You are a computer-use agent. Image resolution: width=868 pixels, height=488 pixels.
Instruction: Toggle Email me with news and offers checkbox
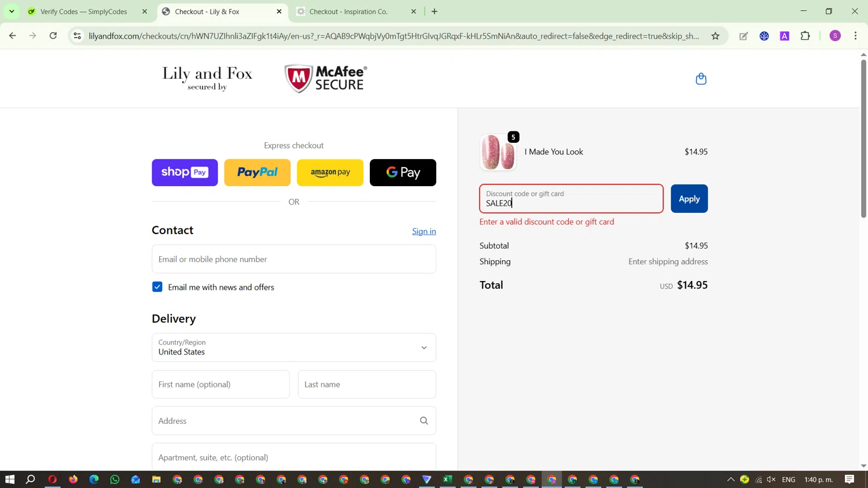pos(157,287)
